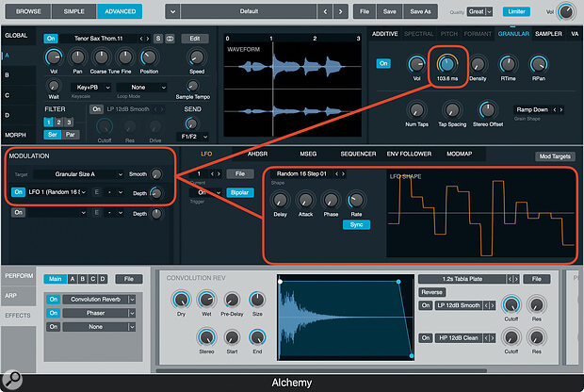The height and width of the screenshot is (392, 584).
Task: Click the top File button
Action: coord(365,11)
